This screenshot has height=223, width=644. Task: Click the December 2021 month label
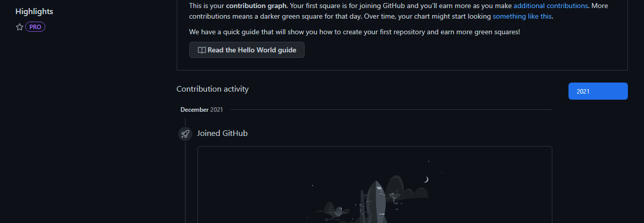pyautogui.click(x=201, y=109)
